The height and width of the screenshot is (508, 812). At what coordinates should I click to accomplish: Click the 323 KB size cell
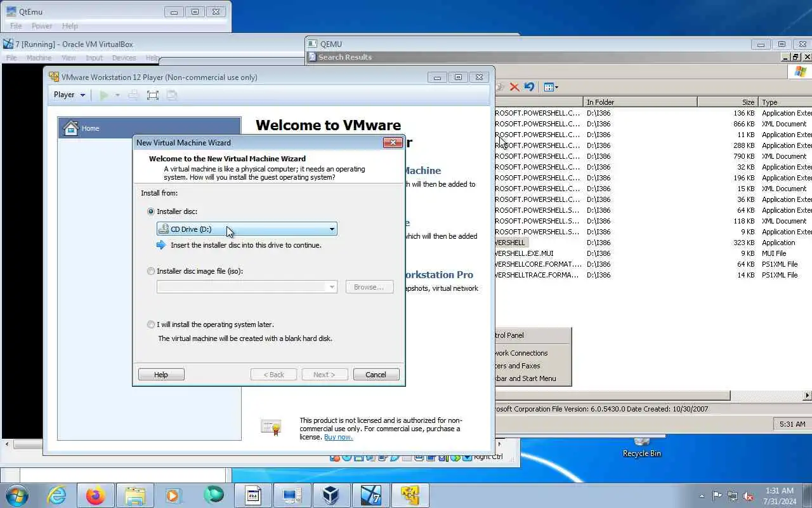[743, 243]
